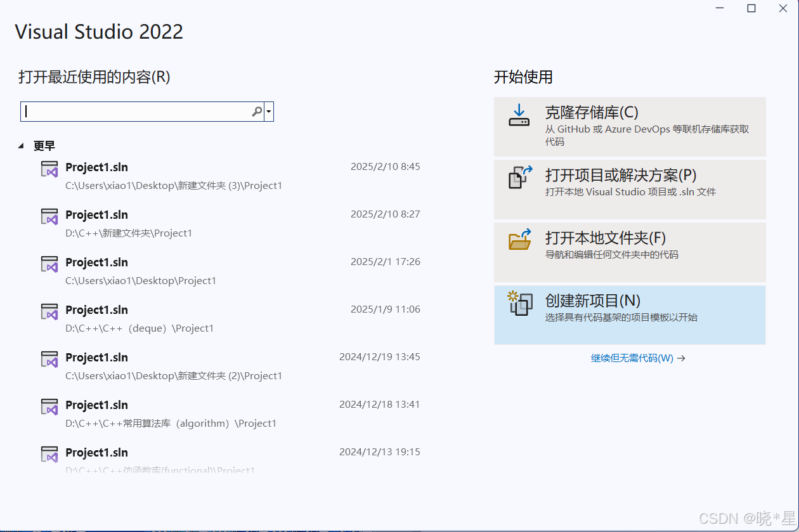The width and height of the screenshot is (799, 532).
Task: Click 打开项目或解决方案(P) button
Action: point(630,190)
